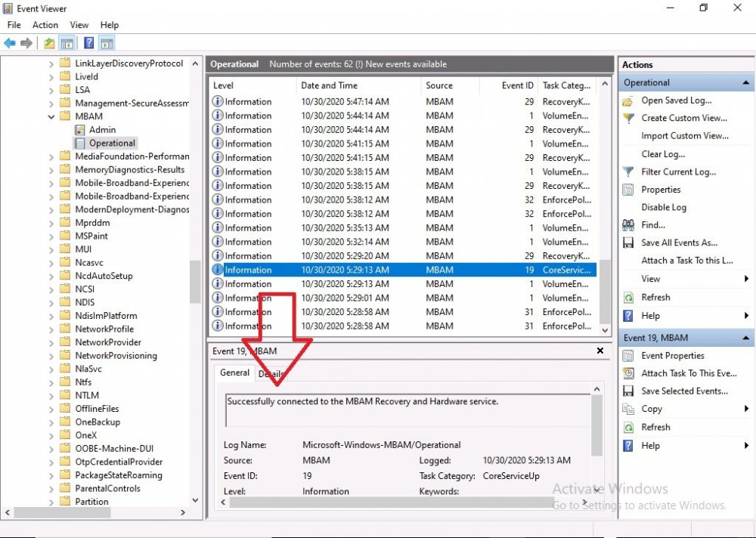Screen dimensions: 756x538
Task: Select Import Custom View action
Action: pos(685,136)
